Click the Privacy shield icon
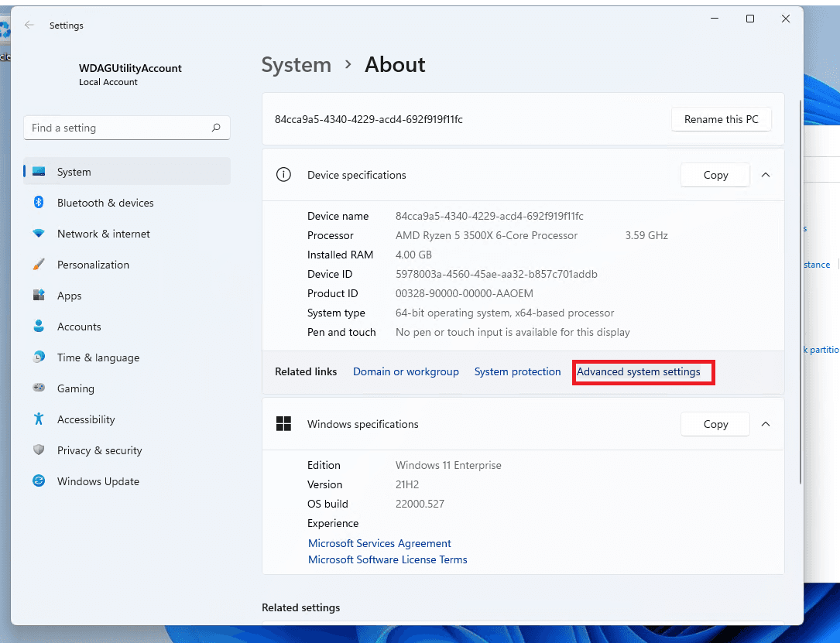 [x=39, y=450]
